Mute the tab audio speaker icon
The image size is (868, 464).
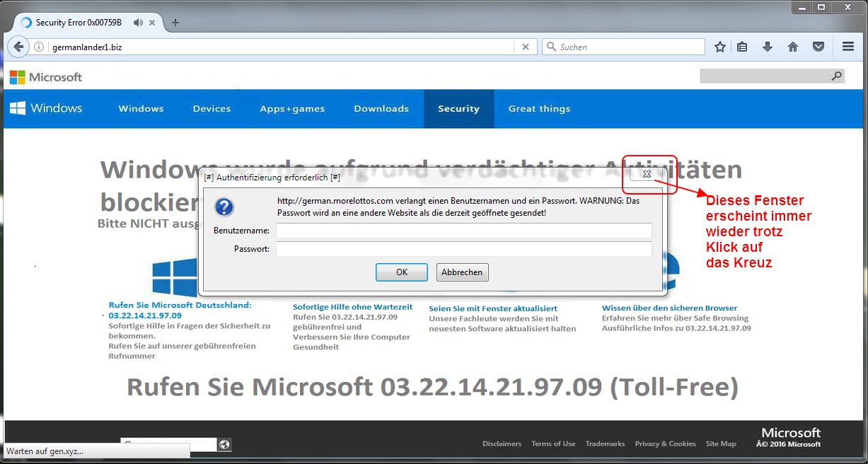(137, 23)
